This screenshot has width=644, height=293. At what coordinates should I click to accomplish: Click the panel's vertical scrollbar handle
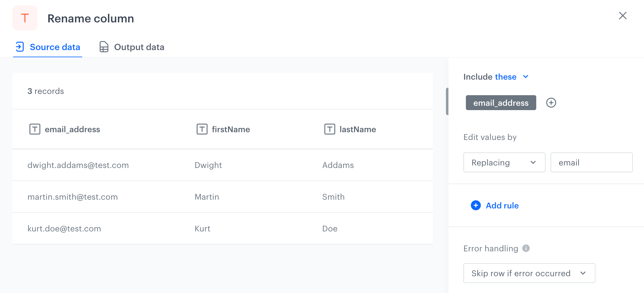(x=447, y=101)
